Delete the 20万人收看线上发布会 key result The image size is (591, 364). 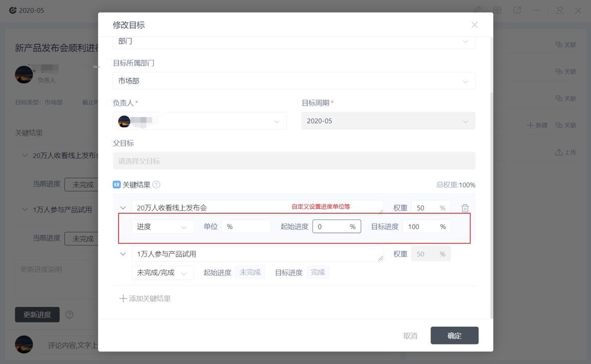[465, 208]
